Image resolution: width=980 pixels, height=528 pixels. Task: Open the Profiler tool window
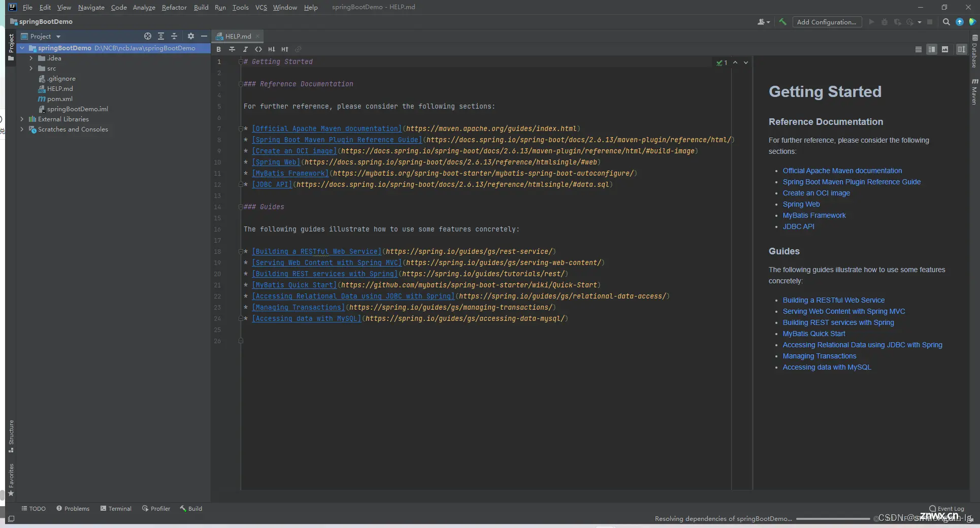point(156,508)
